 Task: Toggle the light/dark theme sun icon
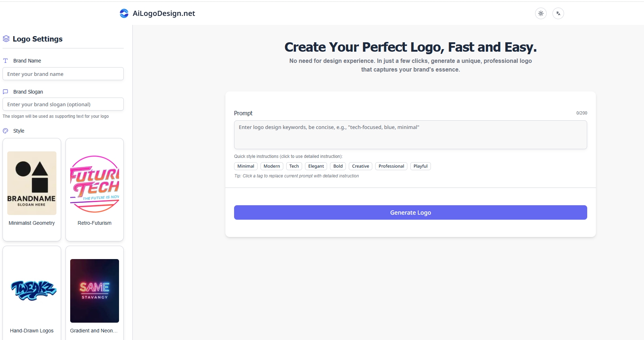(x=541, y=13)
